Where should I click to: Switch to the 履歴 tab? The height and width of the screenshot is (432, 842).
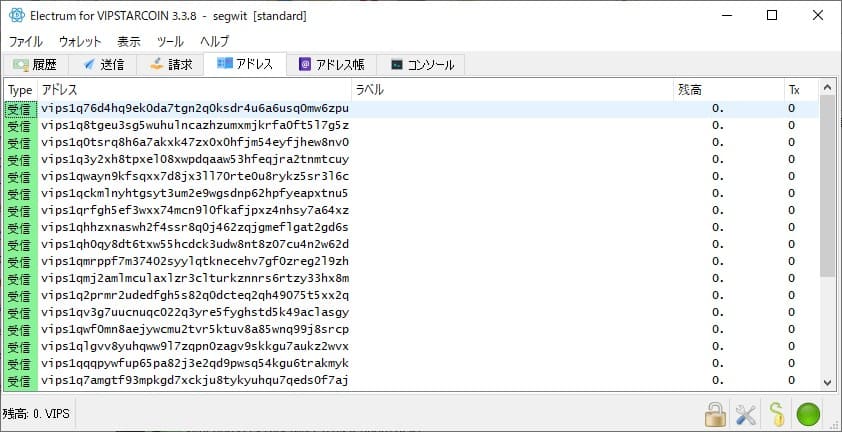(x=35, y=65)
